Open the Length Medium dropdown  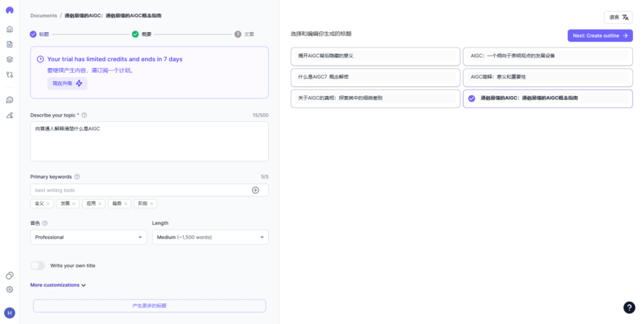(210, 237)
